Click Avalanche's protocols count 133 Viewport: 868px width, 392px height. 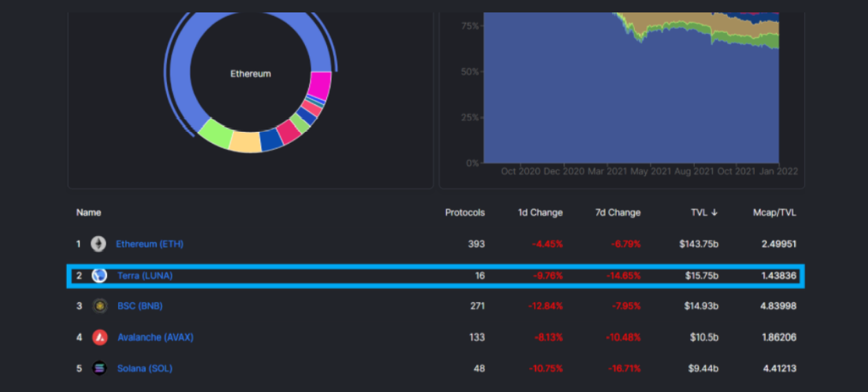[477, 337]
